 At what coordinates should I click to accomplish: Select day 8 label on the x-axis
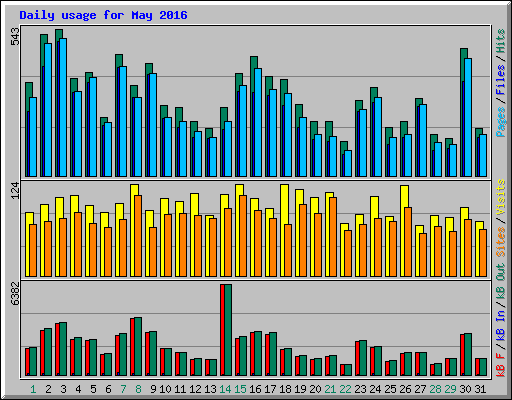[138, 389]
